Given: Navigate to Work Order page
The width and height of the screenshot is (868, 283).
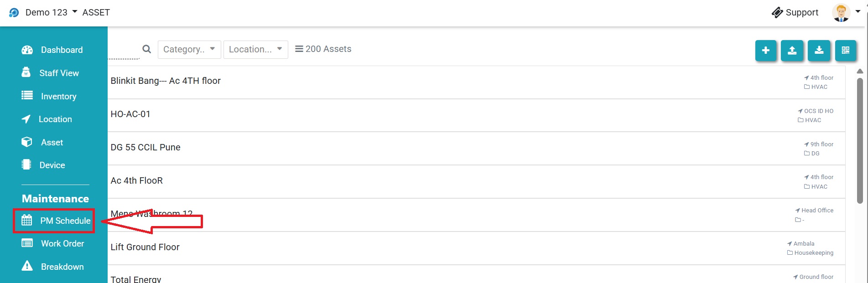Looking at the screenshot, I should click(x=62, y=243).
